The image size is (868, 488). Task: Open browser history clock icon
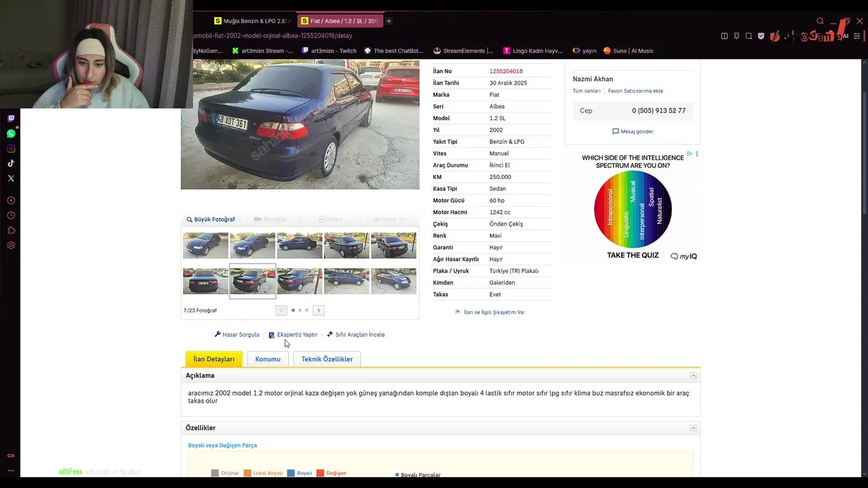11,216
